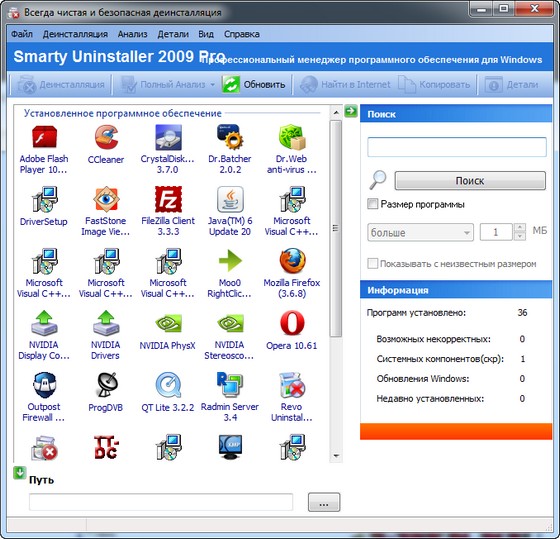Select FileZilla Client 3.3.3 icon
The image size is (560, 539).
tap(168, 199)
